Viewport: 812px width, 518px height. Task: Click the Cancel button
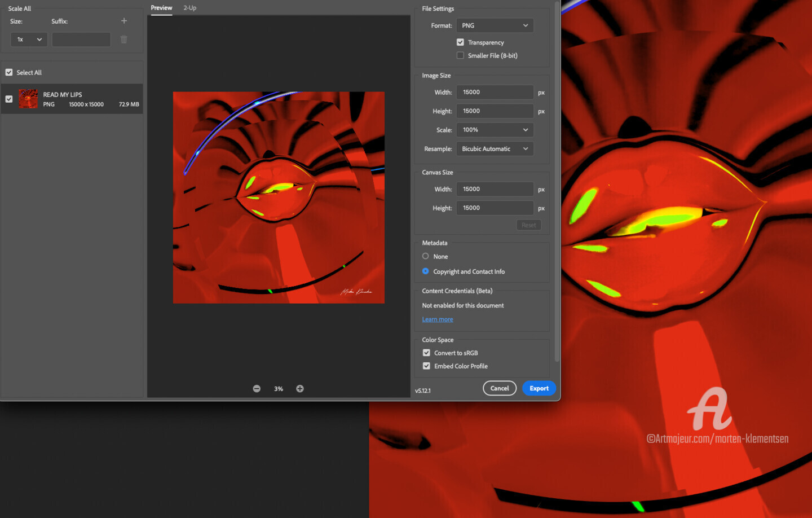tap(500, 388)
